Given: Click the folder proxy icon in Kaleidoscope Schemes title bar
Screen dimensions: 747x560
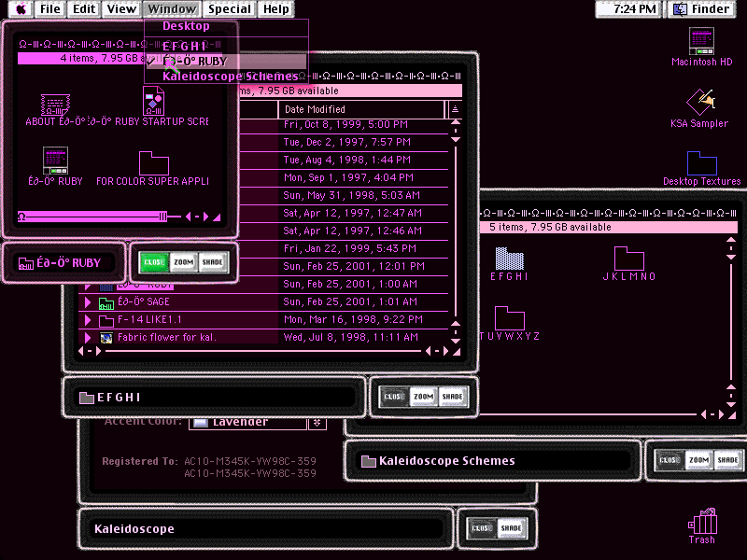Looking at the screenshot, I should 368,461.
